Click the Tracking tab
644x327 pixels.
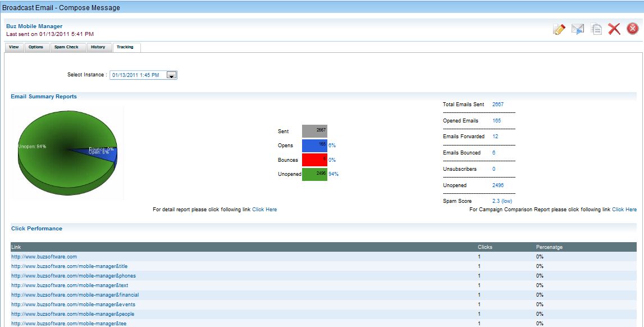click(x=125, y=47)
